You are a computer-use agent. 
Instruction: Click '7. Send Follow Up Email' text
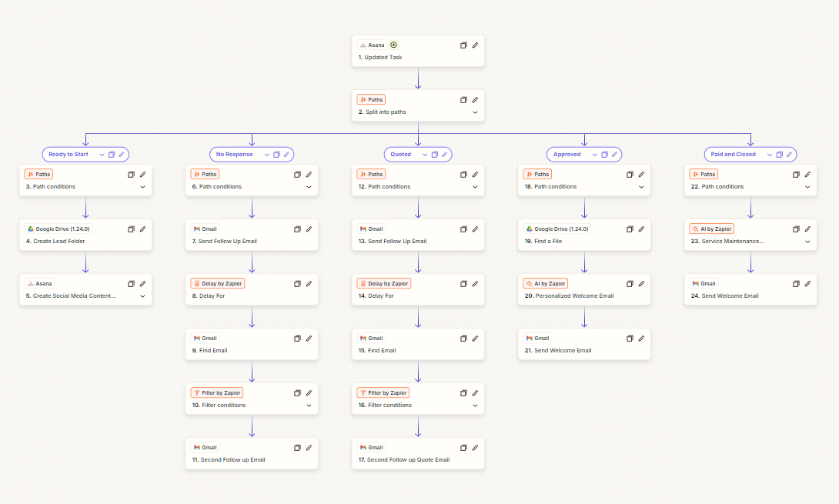[x=224, y=242]
